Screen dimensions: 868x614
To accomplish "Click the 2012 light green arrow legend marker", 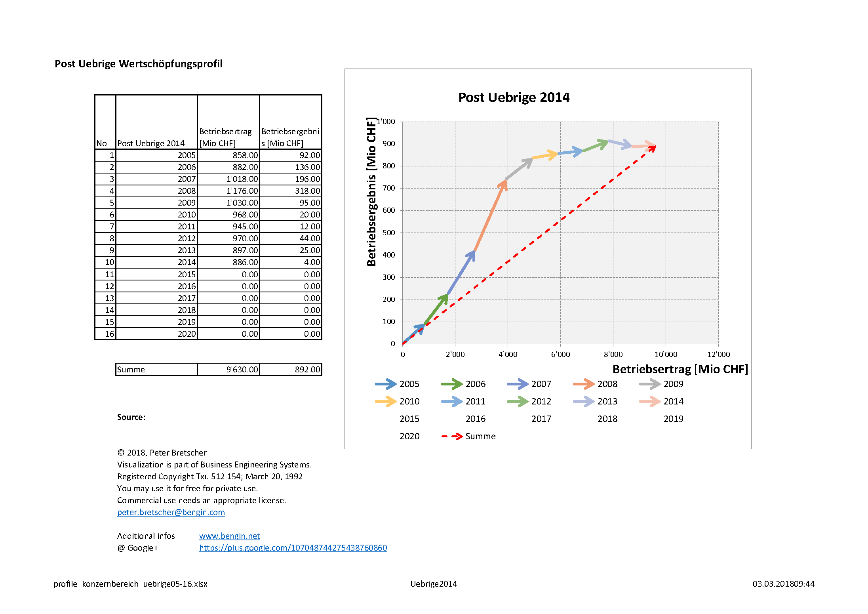I will (518, 401).
